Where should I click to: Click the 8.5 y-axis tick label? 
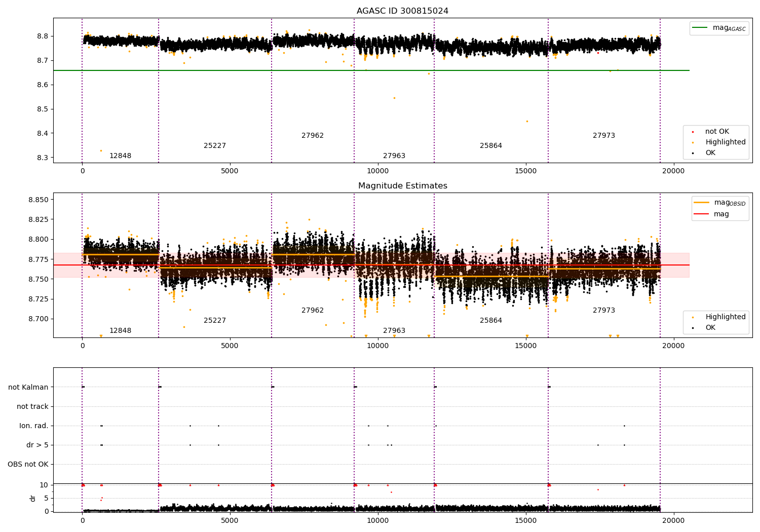[x=42, y=109]
